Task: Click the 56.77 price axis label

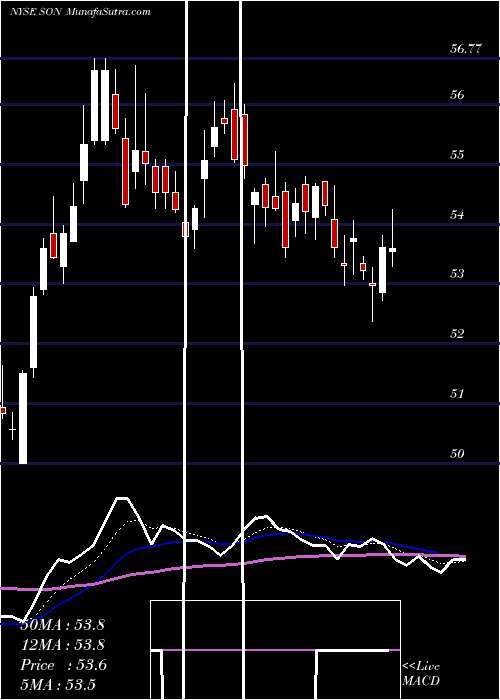Action: [466, 49]
